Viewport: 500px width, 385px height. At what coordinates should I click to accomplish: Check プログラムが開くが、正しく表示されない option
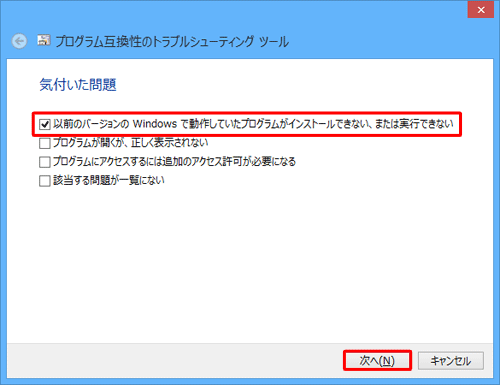[45, 143]
